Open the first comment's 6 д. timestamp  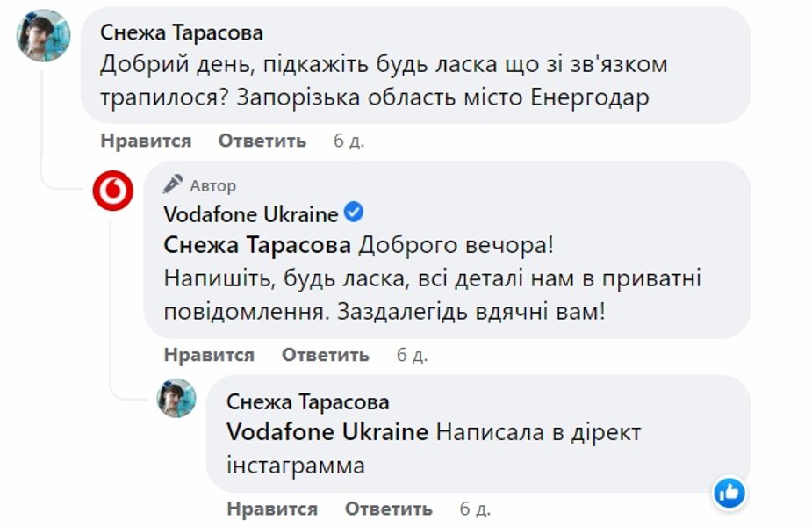point(349,141)
